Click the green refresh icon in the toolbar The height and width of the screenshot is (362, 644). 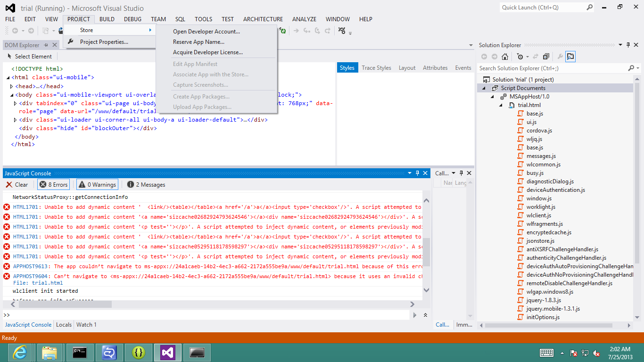coord(282,31)
